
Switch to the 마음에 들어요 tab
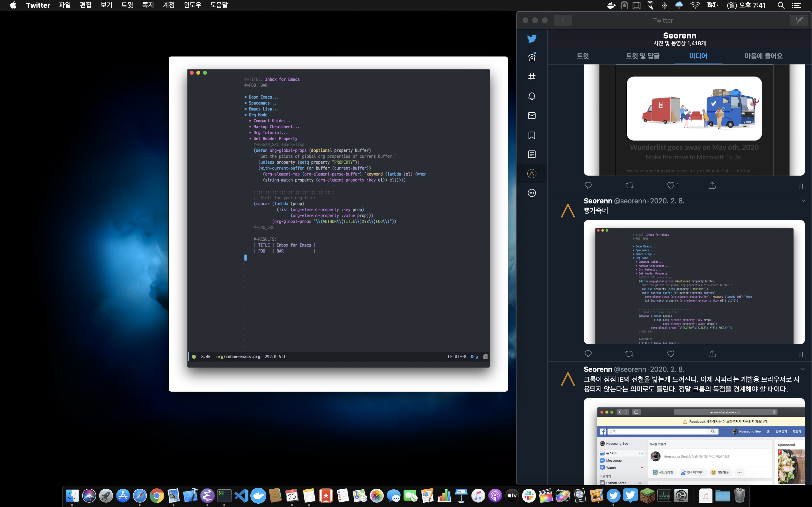[x=763, y=56]
